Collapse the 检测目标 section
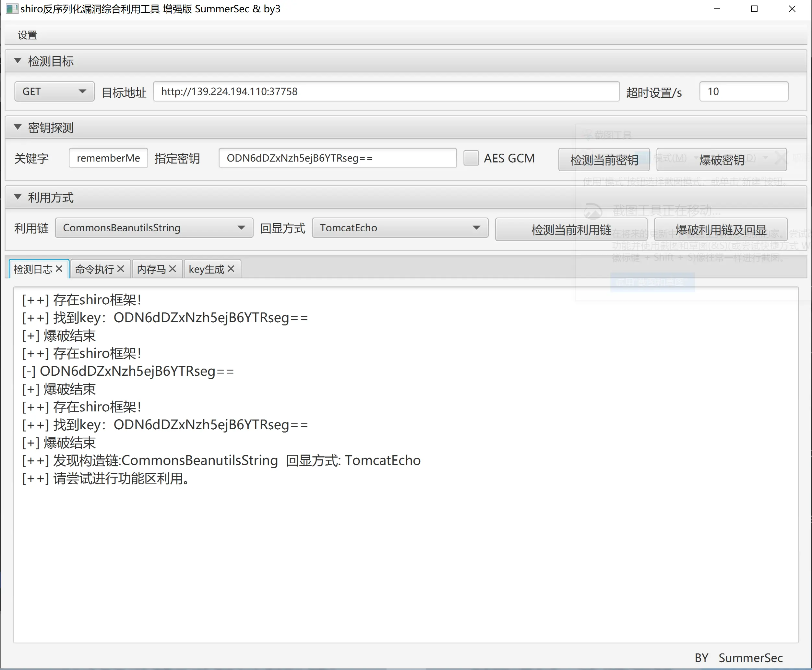The image size is (812, 670). click(18, 61)
